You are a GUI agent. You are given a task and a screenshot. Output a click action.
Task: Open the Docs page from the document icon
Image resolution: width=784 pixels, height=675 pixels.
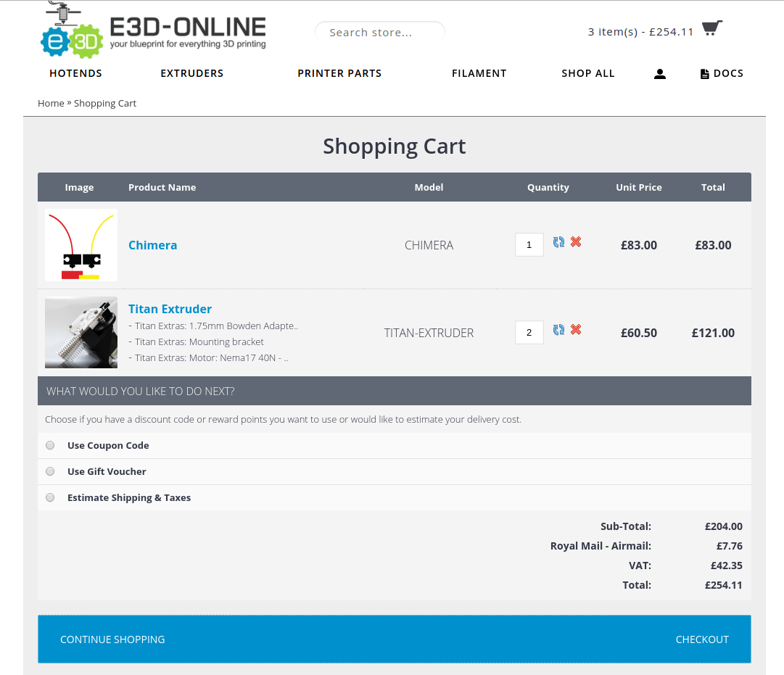(x=704, y=74)
